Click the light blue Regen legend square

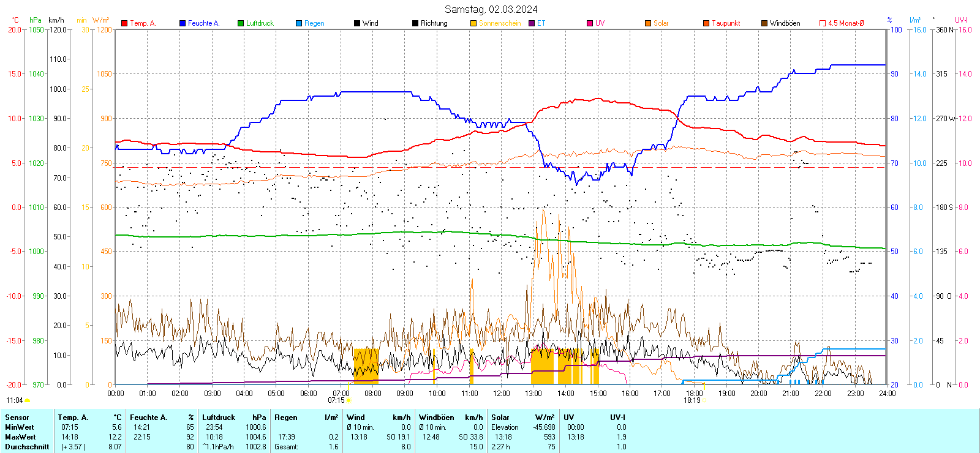[299, 23]
